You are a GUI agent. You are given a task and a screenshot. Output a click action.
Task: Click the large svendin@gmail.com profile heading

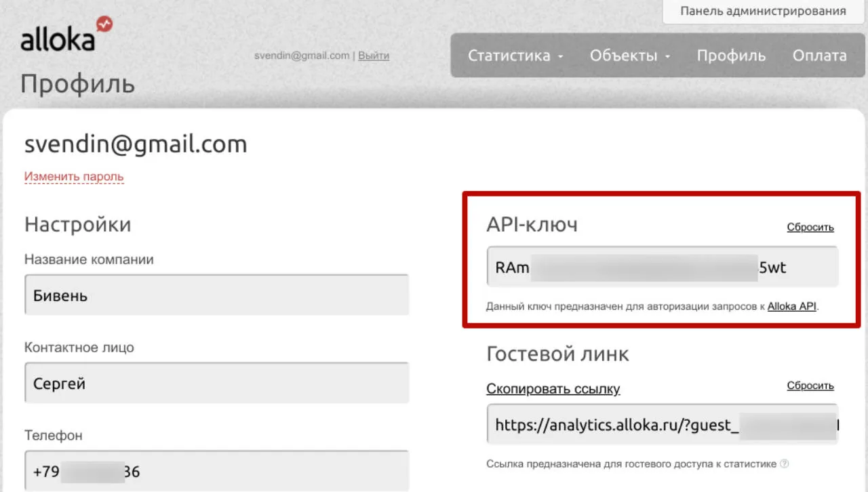[x=136, y=144]
